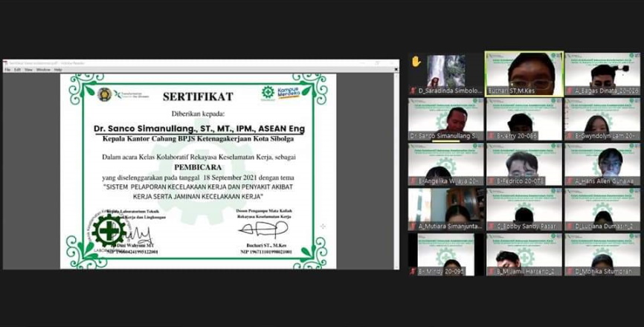This screenshot has width=644, height=327.
Task: Click the Kampus Merdeka logo on certificate
Action: [x=283, y=94]
